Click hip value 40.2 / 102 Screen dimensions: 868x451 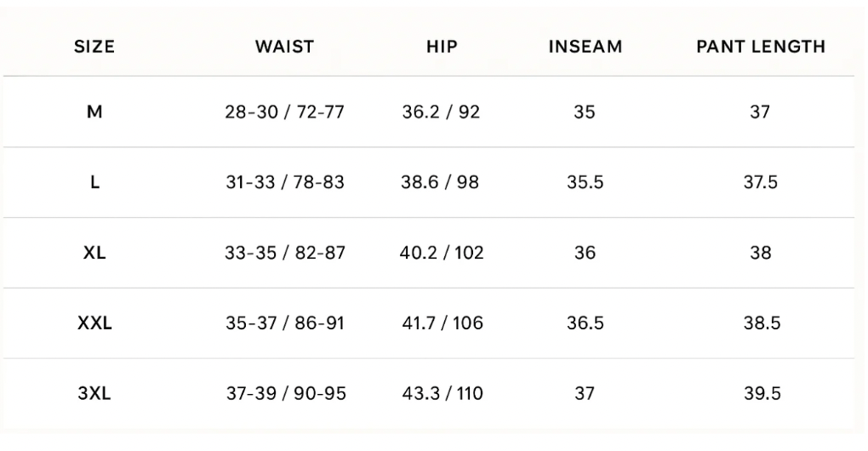pyautogui.click(x=442, y=253)
